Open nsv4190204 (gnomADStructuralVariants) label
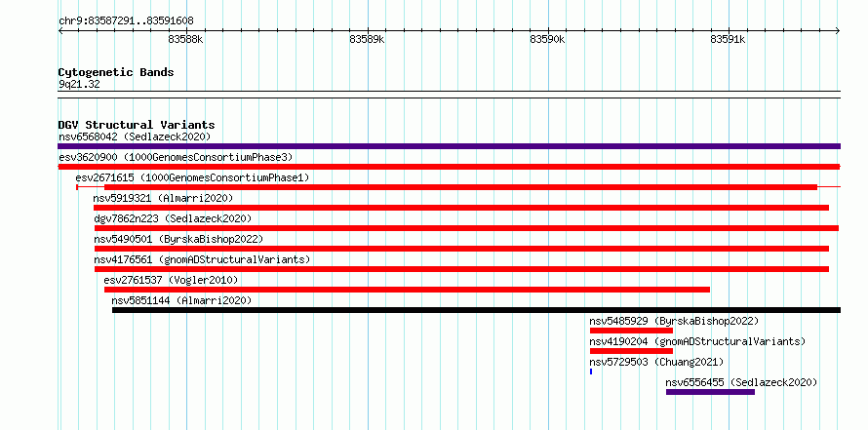 697,341
